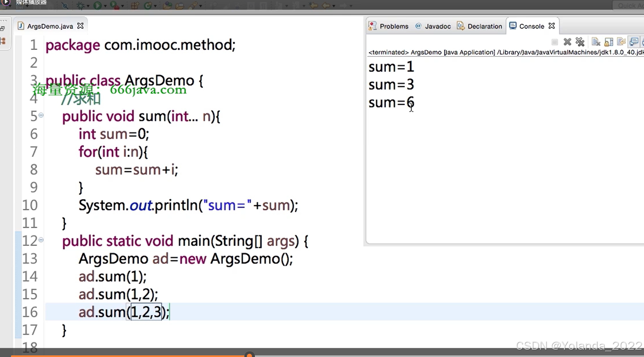Click the Debug bug icon in toolbar

click(x=80, y=5)
